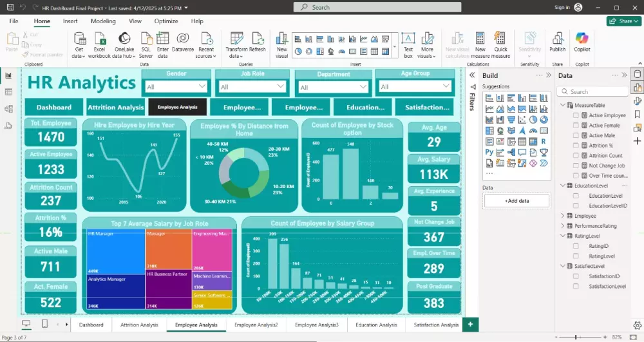Open the bookmark pane on right rail
Viewport: 644px width, 342px height.
pyautogui.click(x=637, y=114)
